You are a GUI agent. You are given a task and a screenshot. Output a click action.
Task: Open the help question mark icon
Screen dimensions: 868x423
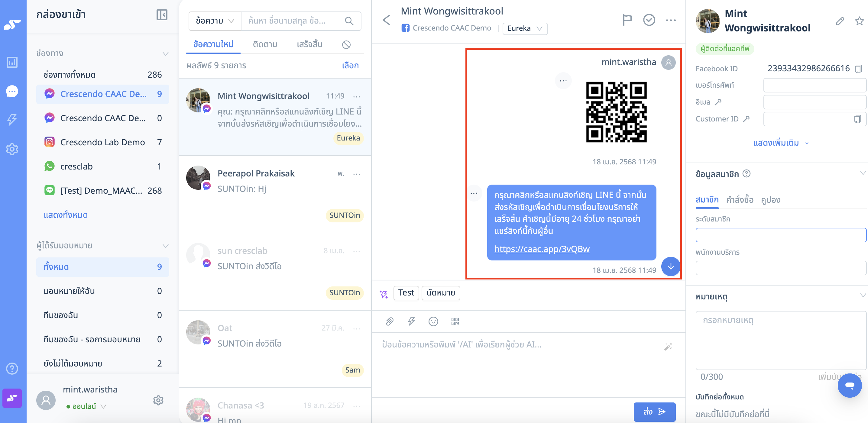point(12,368)
